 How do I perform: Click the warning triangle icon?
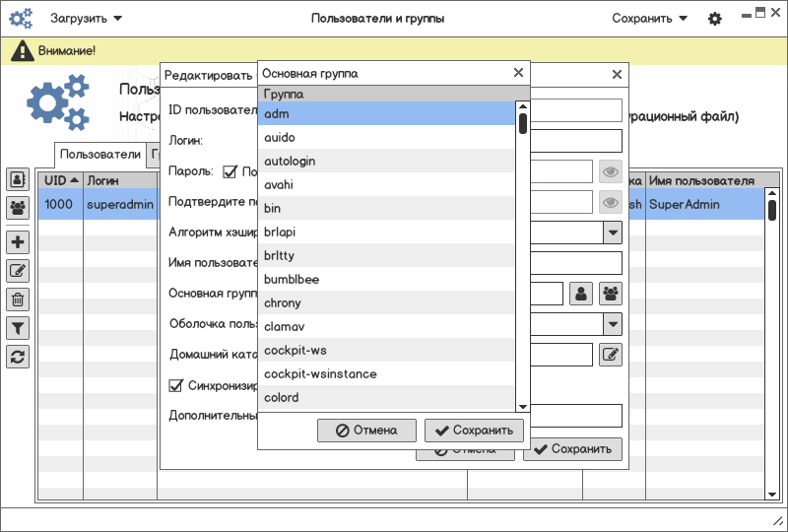click(x=22, y=51)
